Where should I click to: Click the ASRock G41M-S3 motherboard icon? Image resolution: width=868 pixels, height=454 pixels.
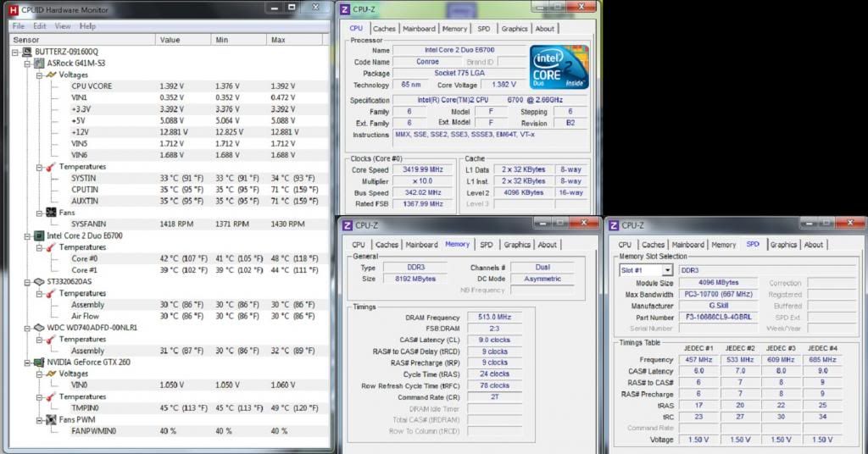[39, 63]
